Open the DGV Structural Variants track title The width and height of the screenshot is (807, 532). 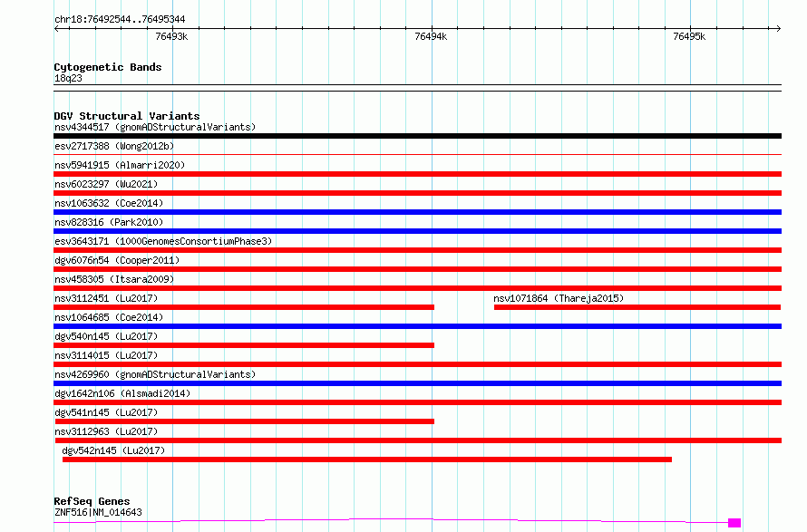127,116
